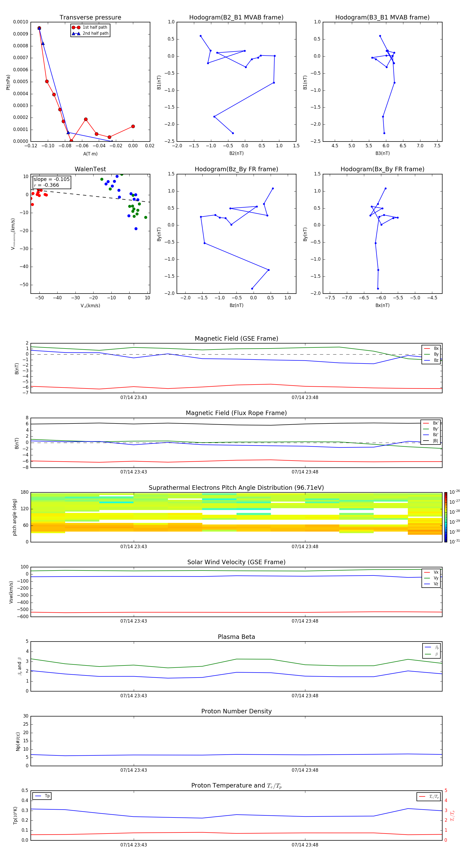Click the 'Bx(nT)' x-axis label
The height and width of the screenshot is (868, 473).
382,305
